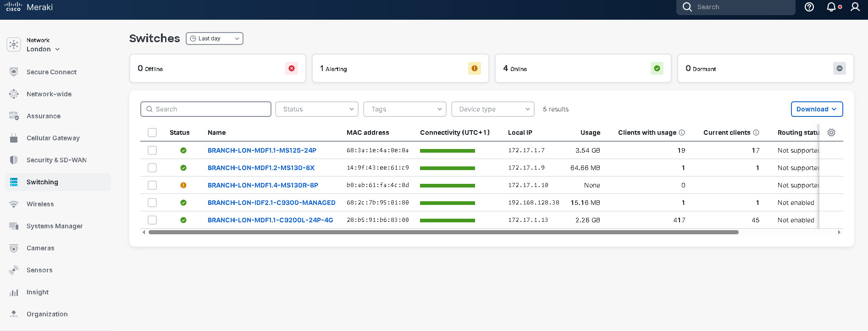
Task: Click the switches table Search field
Action: (206, 109)
